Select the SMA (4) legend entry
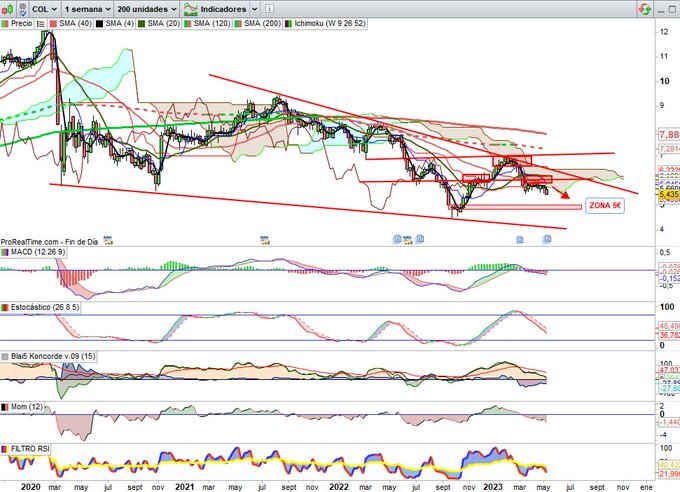This screenshot has height=492, width=680. tap(119, 23)
